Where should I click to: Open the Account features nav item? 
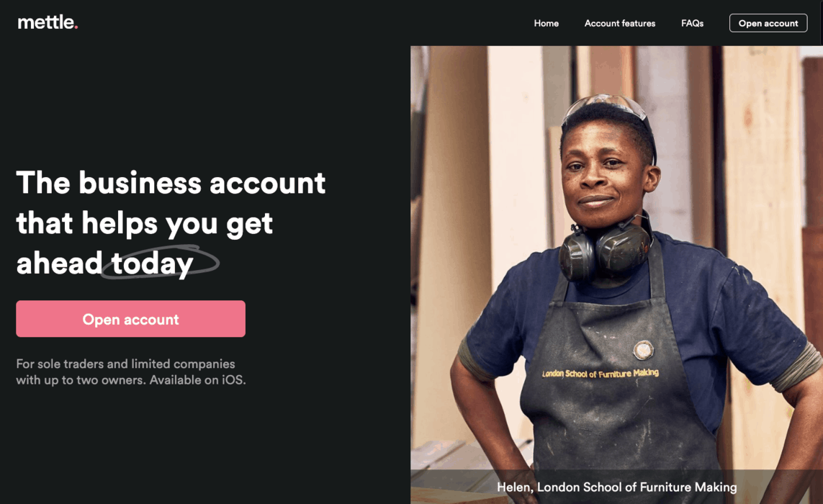point(620,23)
